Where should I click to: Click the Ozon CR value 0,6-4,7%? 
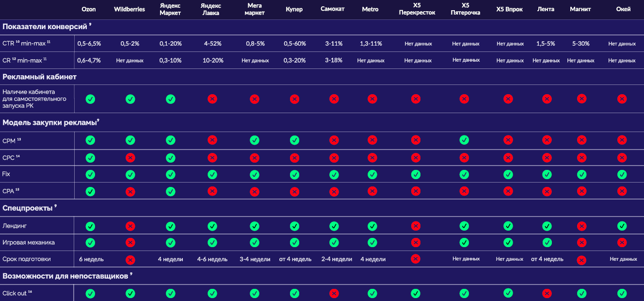click(x=89, y=60)
